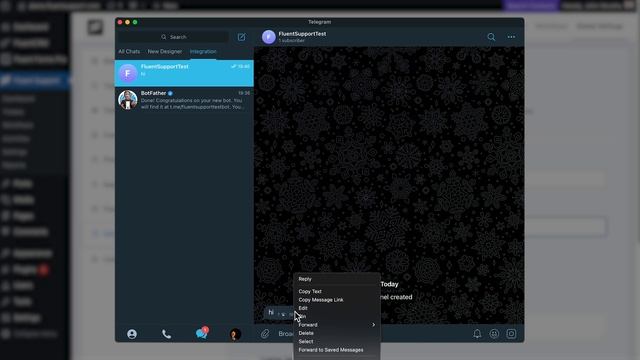The width and height of the screenshot is (640, 360).
Task: Click the FluentSupportTest title in chat header
Action: click(302, 34)
